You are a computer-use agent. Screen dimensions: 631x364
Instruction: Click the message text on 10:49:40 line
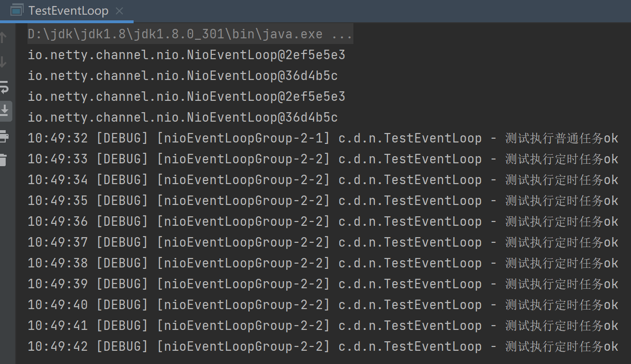(x=561, y=305)
